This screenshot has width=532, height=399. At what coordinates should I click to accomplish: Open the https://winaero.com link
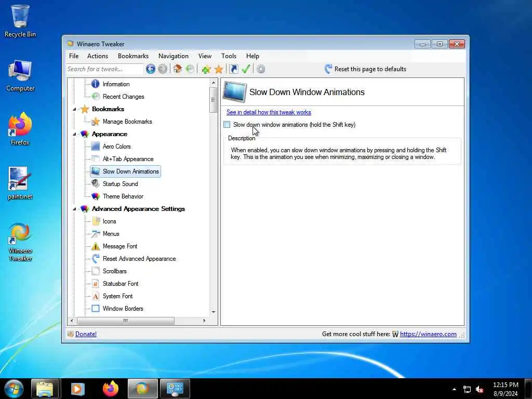pyautogui.click(x=428, y=334)
